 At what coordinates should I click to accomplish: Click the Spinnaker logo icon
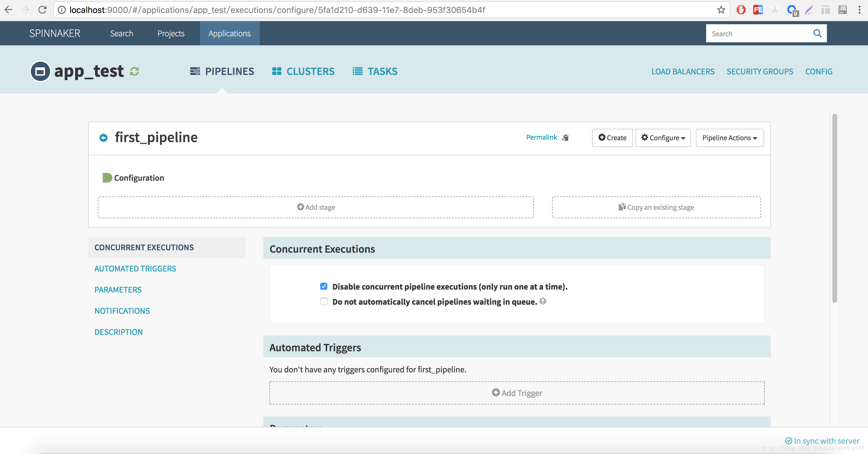[54, 33]
